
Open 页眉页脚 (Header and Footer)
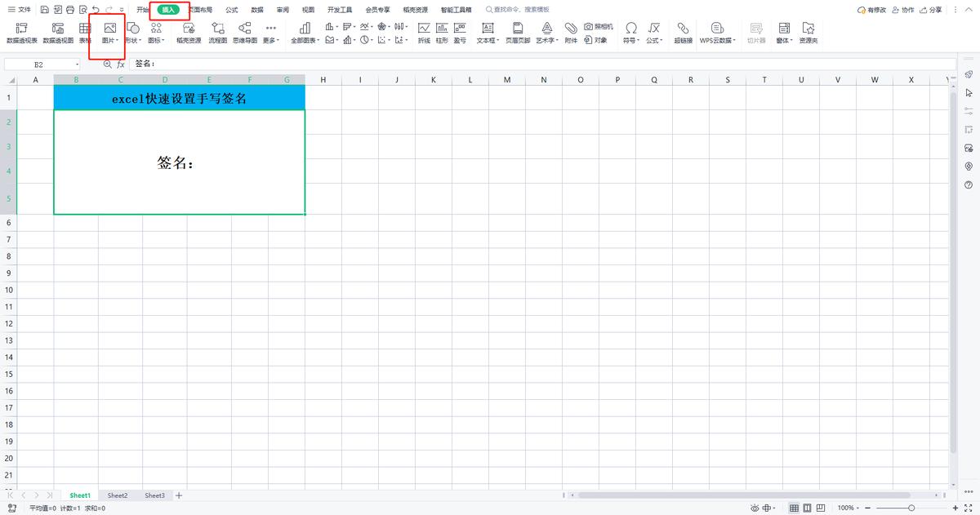pos(518,33)
